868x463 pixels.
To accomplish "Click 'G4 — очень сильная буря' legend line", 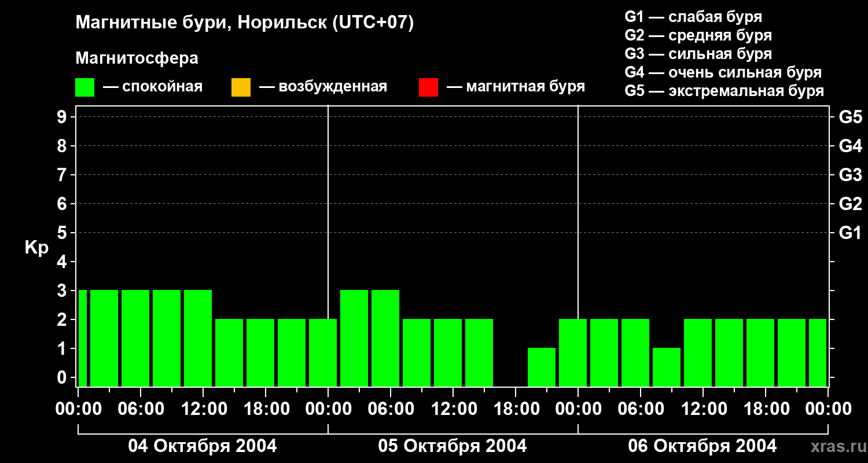I will pos(723,72).
